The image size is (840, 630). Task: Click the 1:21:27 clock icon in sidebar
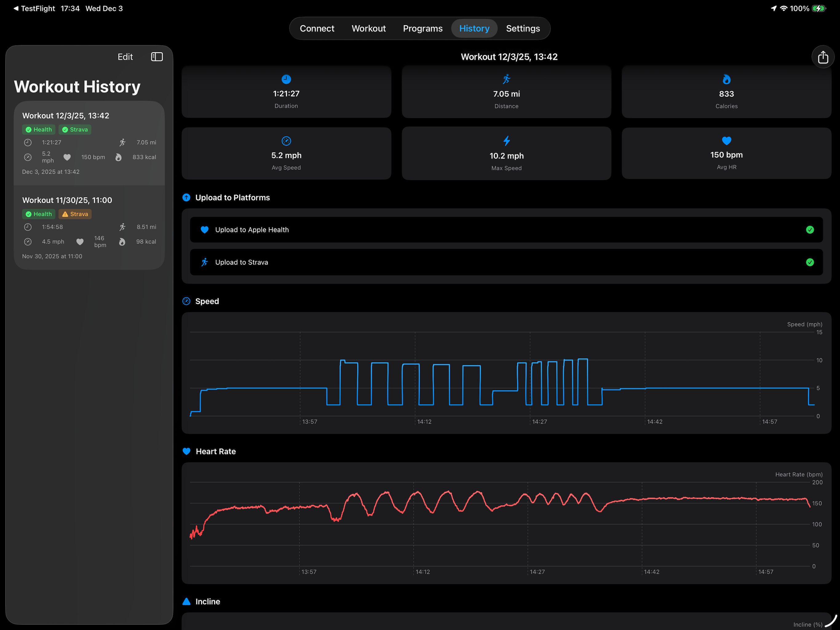coord(28,142)
